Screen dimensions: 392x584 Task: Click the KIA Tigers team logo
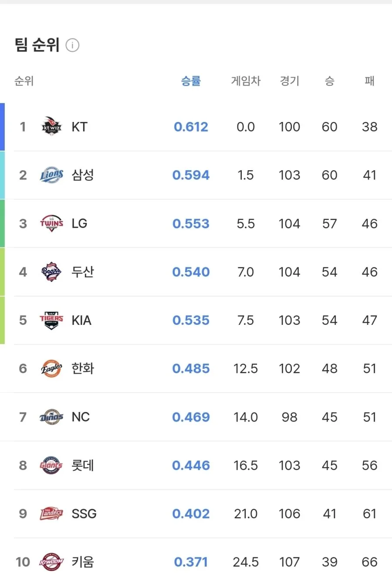(x=51, y=320)
